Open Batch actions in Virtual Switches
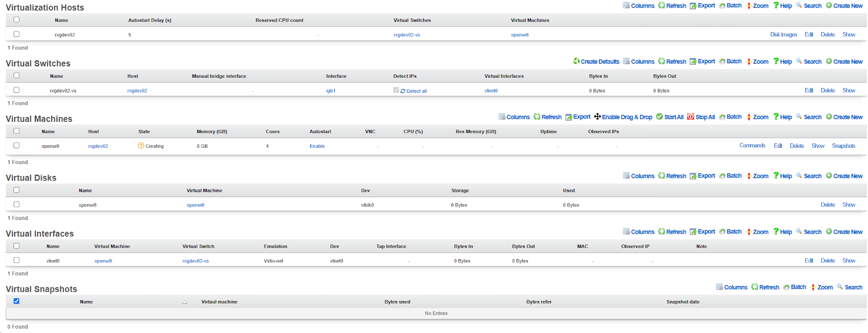 point(730,61)
